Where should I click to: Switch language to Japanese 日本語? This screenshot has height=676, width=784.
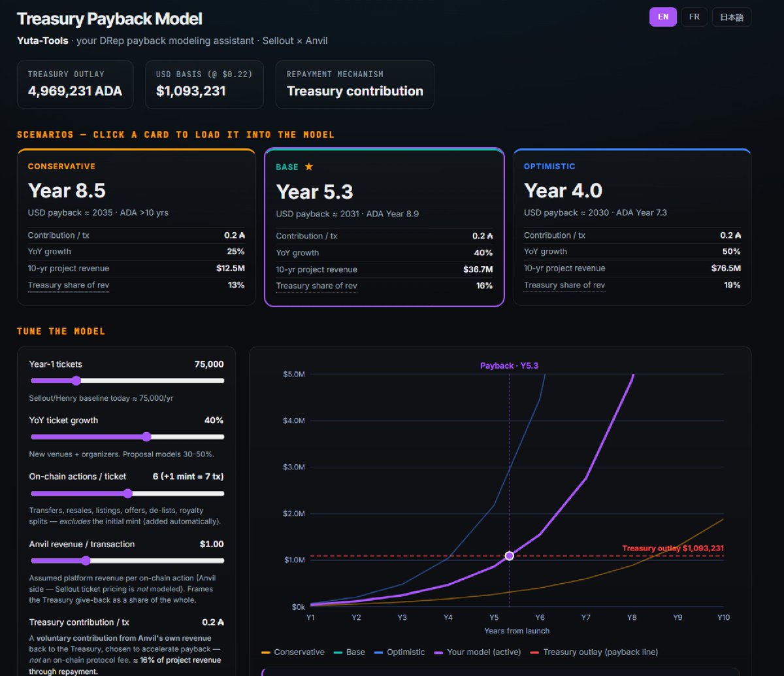click(x=732, y=17)
